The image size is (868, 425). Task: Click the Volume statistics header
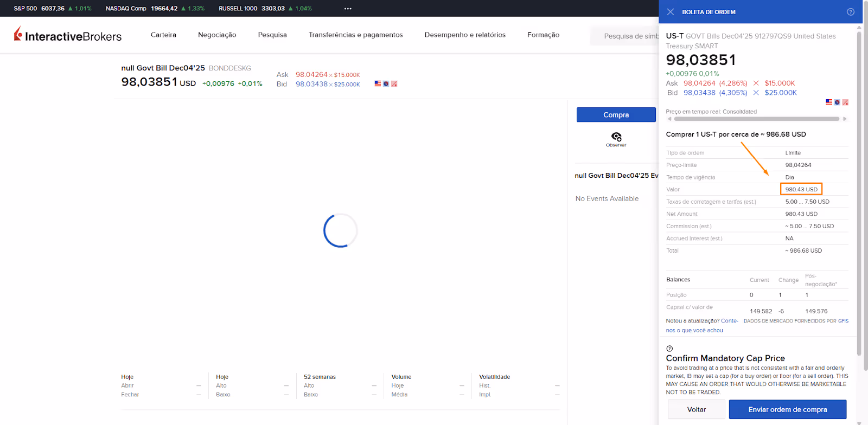pos(401,377)
